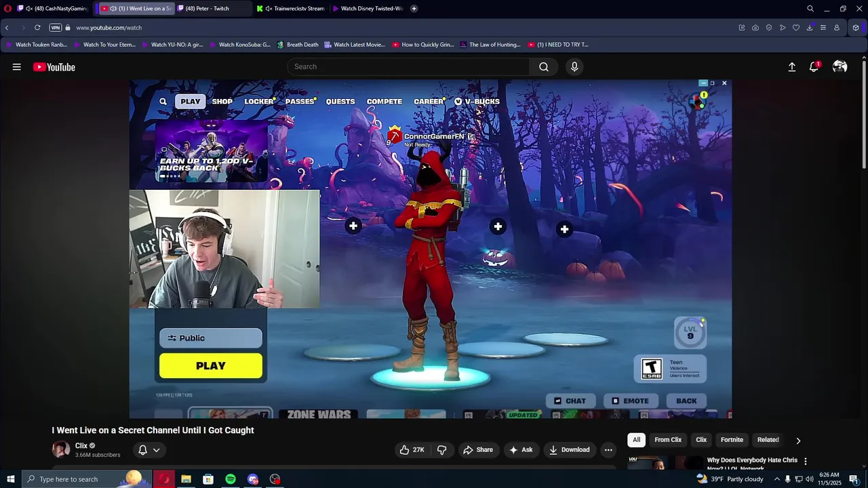
Task: Open more actions three-dot menu
Action: click(x=608, y=449)
